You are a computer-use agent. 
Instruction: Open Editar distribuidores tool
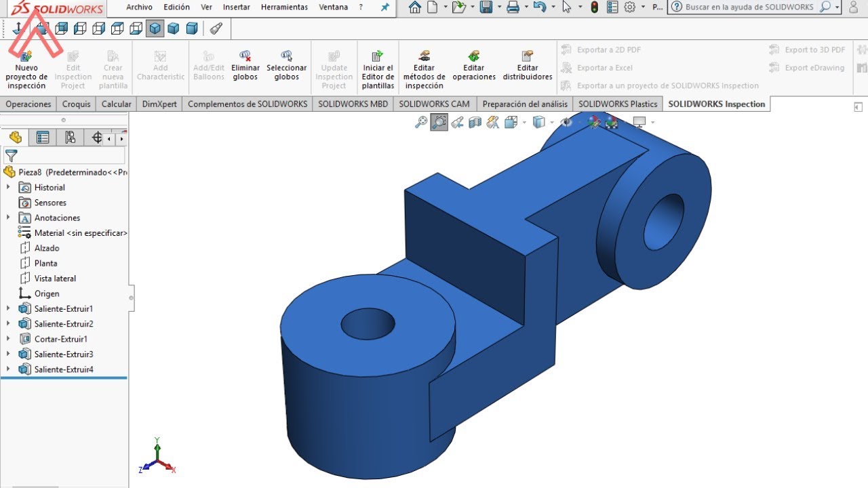coord(528,66)
